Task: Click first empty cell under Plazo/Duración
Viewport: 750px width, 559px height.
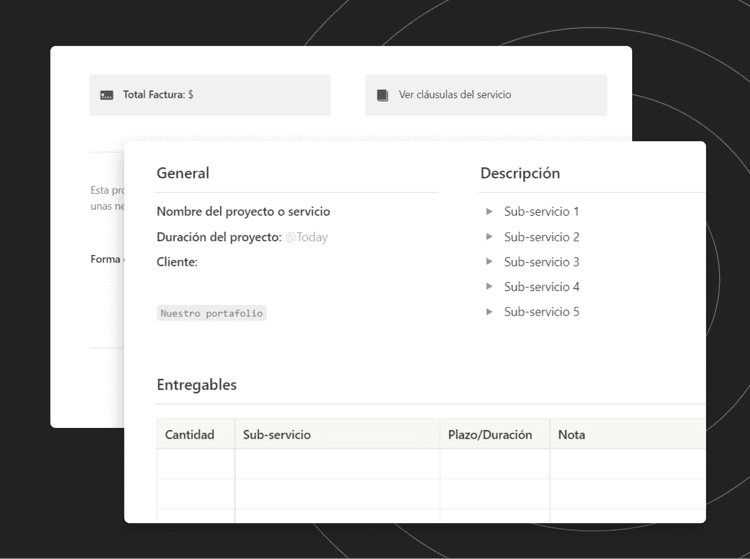Action: click(494, 464)
